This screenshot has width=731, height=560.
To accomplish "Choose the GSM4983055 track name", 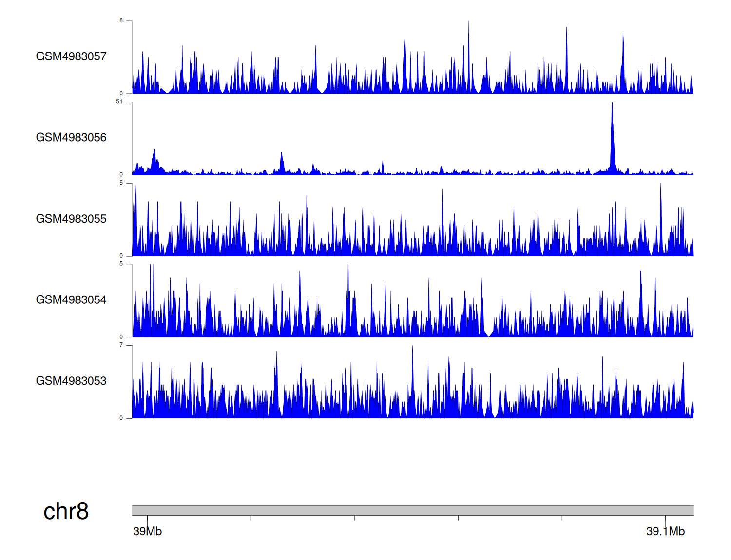I will click(x=71, y=219).
